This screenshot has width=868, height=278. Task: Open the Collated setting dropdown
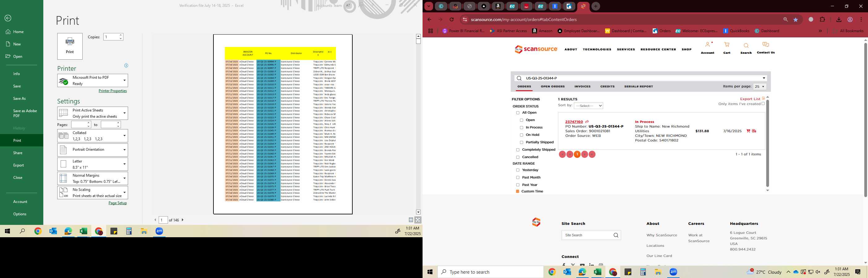pos(93,136)
